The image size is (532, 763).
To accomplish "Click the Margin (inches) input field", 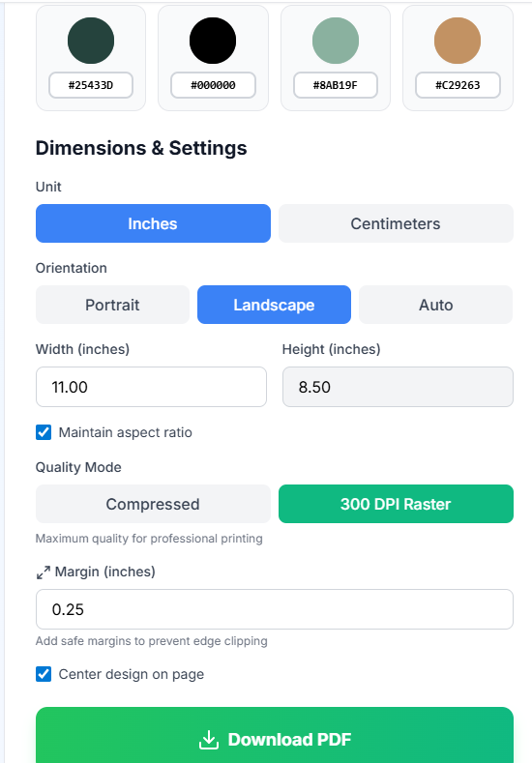I will coord(275,609).
